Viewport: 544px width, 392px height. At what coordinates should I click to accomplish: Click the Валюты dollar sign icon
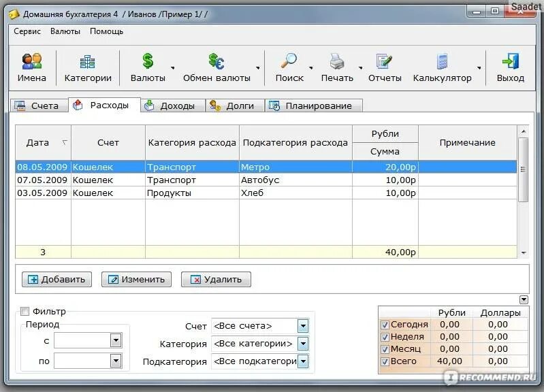coord(148,61)
